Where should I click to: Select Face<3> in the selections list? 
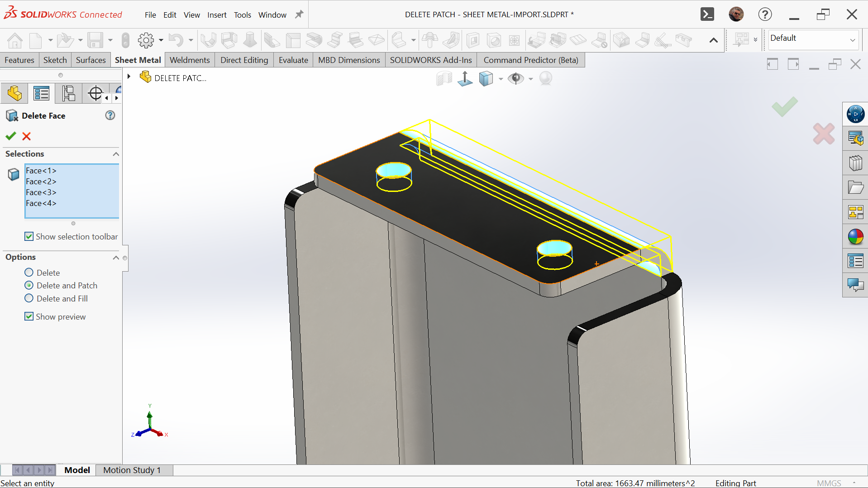41,192
